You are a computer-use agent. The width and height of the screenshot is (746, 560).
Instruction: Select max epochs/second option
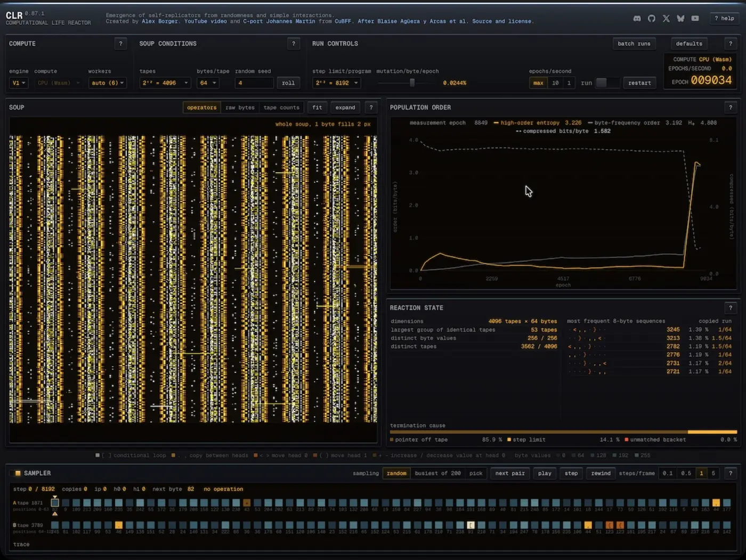point(538,83)
